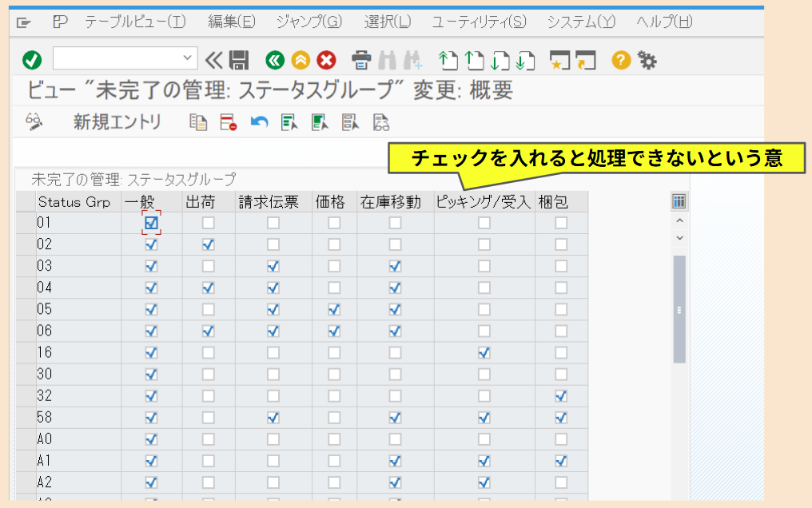Go to the first page icon
The width and height of the screenshot is (812, 508).
click(x=448, y=61)
